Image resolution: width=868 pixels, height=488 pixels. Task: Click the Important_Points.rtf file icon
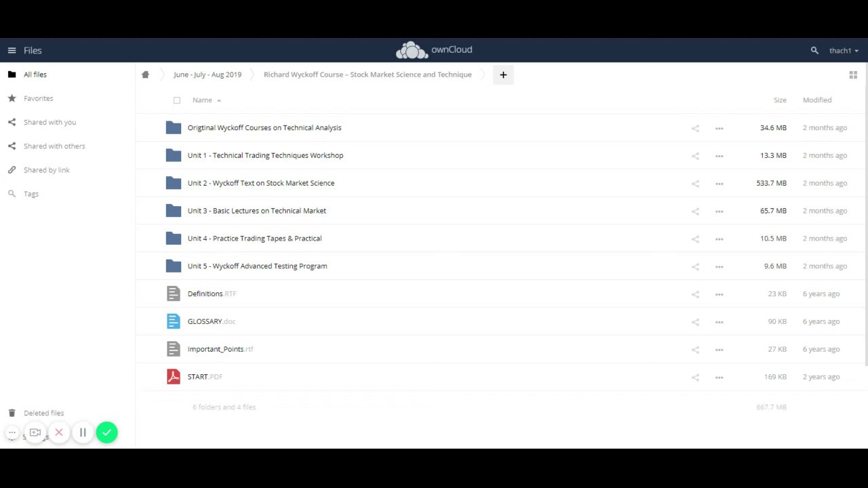click(174, 349)
